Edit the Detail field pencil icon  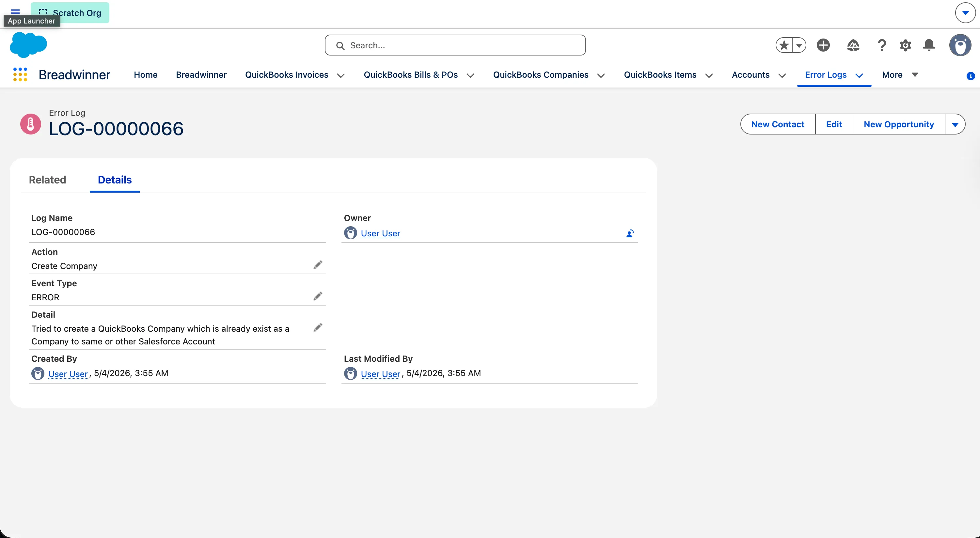(x=318, y=327)
